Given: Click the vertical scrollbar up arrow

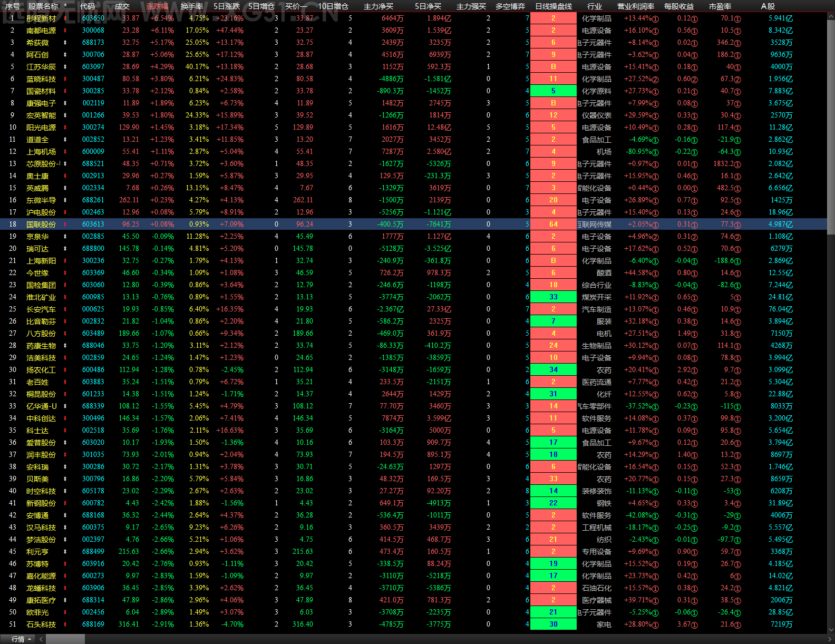Looking at the screenshot, I should [x=831, y=16].
